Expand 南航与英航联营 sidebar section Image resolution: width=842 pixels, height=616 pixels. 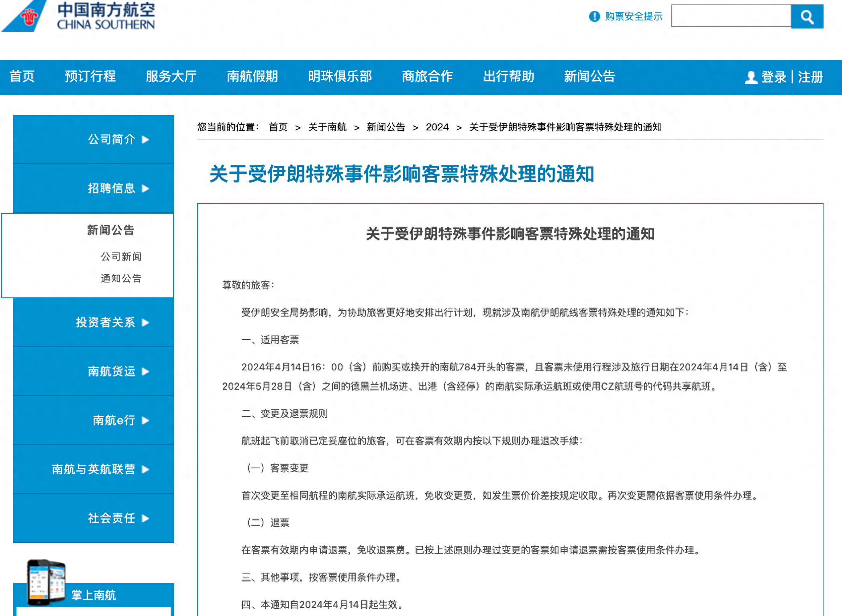coord(94,469)
